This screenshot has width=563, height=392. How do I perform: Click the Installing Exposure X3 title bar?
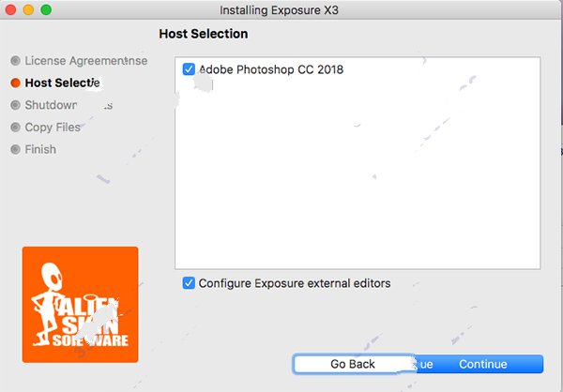coord(279,10)
